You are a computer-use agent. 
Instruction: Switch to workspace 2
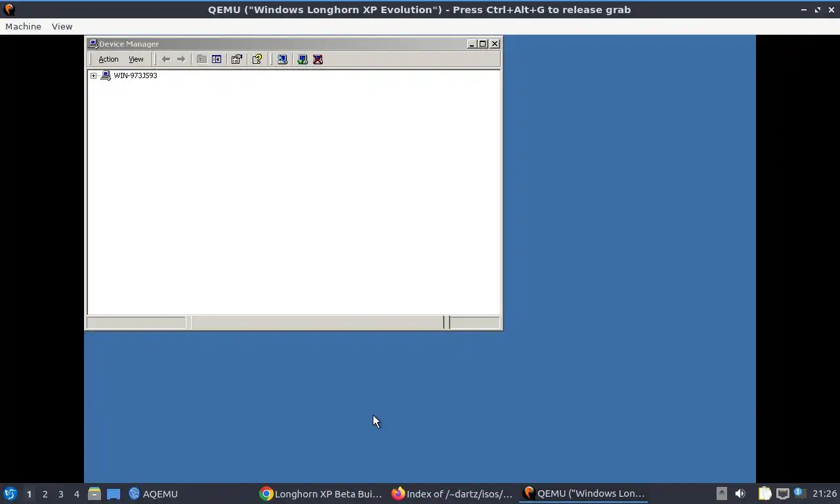pyautogui.click(x=45, y=493)
